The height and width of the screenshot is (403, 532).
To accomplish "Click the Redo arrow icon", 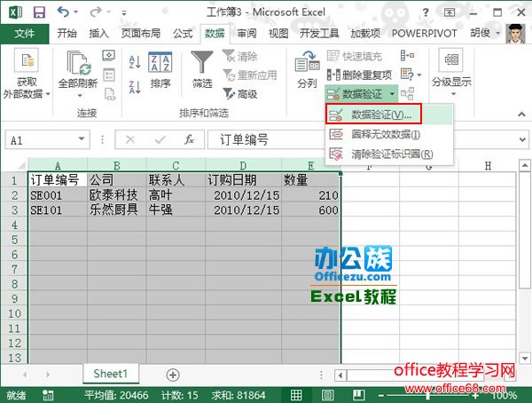I will pyautogui.click(x=96, y=12).
